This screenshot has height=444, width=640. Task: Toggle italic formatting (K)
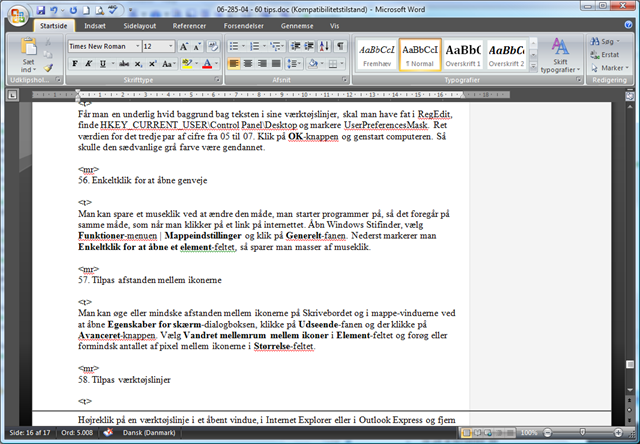89,64
